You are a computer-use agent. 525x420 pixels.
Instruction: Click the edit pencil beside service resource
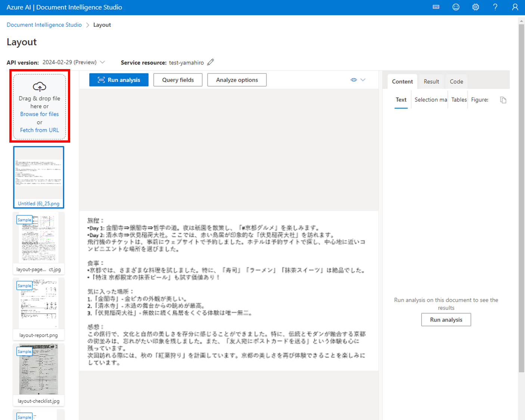[210, 62]
